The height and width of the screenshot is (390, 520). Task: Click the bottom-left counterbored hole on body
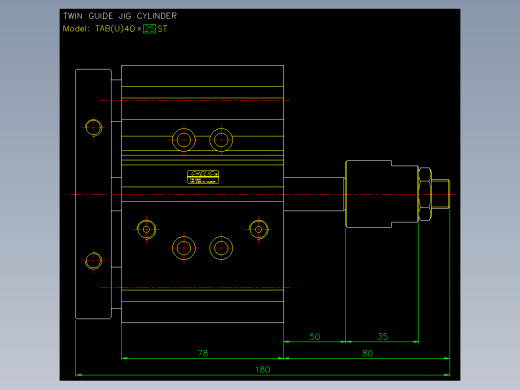[x=184, y=248]
